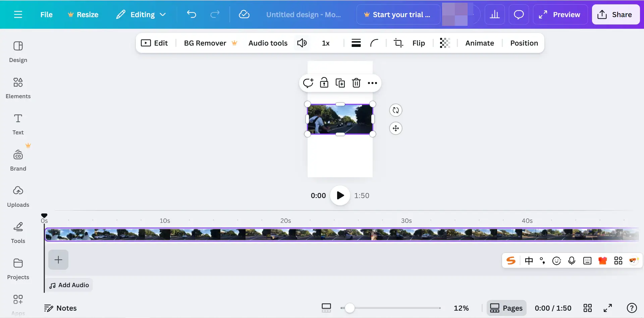Select the Text panel in the sidebar
The image size is (644, 318).
pos(18,124)
